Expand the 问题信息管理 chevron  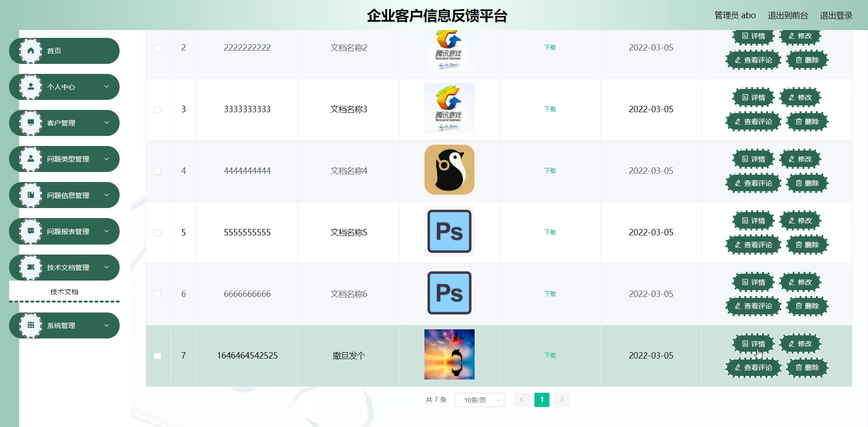pyautogui.click(x=106, y=195)
